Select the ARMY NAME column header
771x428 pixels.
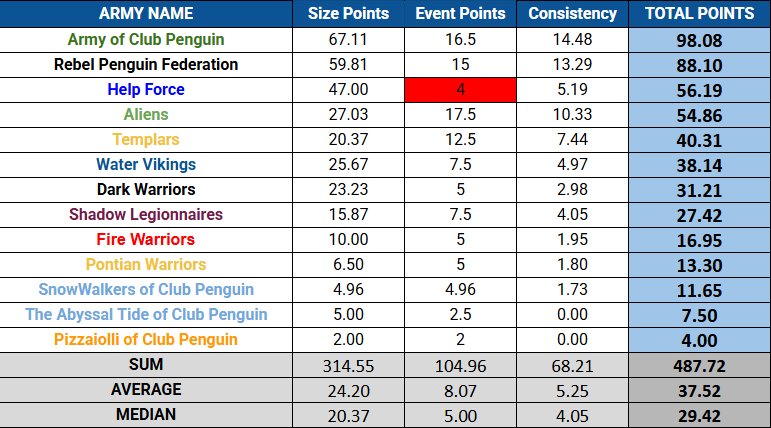[146, 13]
